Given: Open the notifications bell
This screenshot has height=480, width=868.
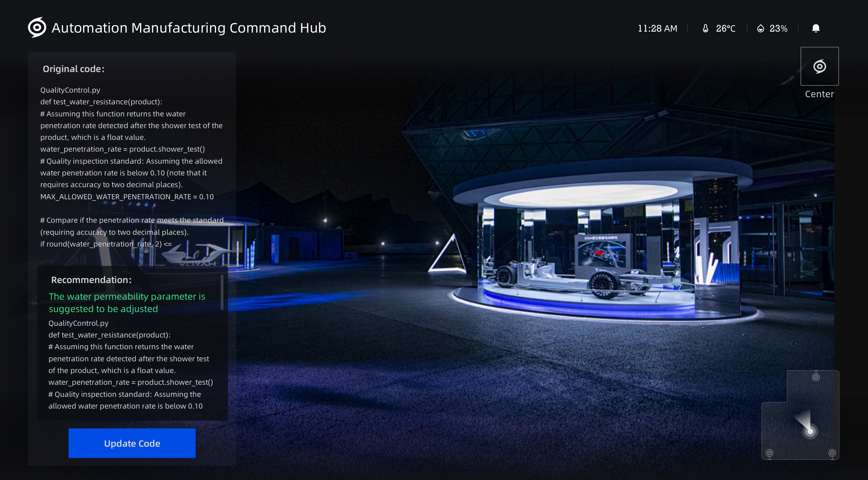Looking at the screenshot, I should 815,28.
